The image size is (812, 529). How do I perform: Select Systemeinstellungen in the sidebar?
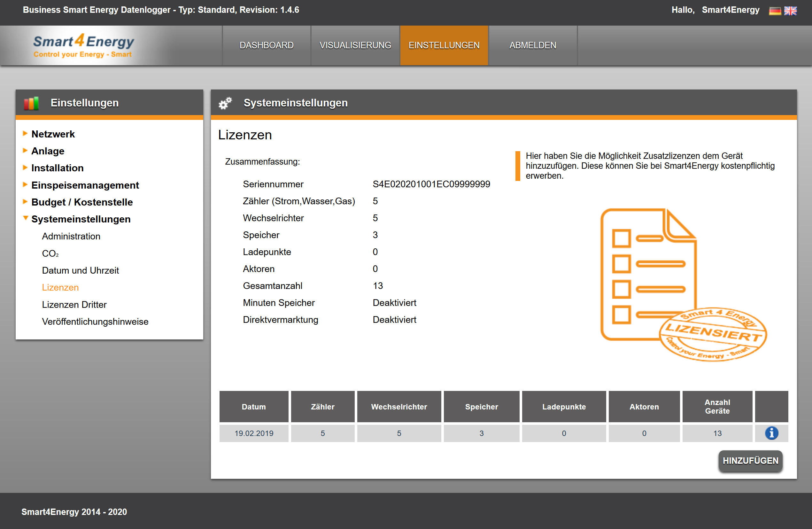point(81,219)
